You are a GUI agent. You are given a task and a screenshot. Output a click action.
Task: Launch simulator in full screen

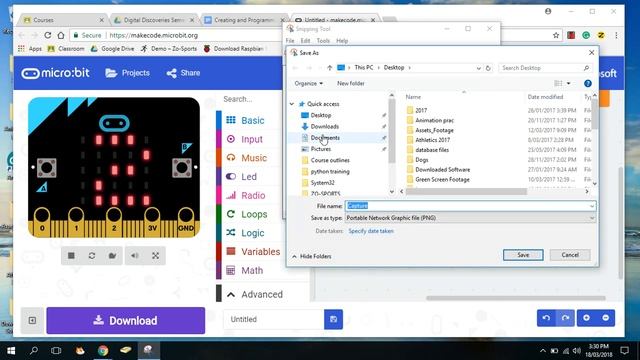point(156,256)
